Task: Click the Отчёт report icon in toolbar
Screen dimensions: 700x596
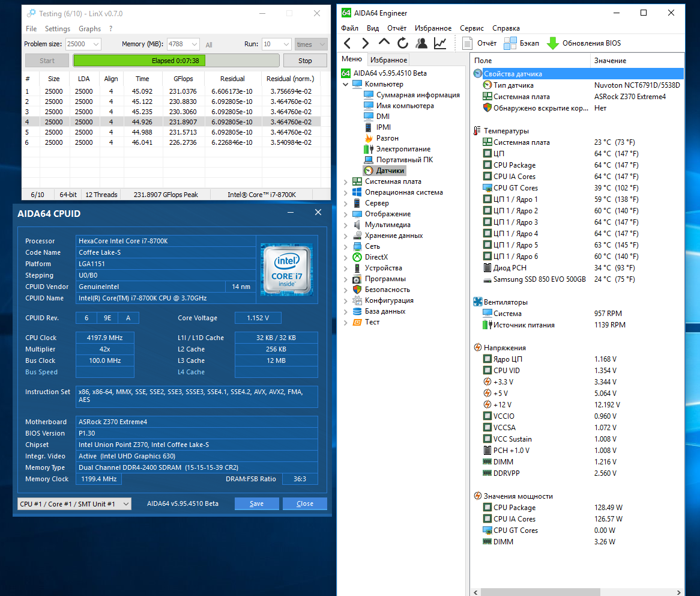Action: pyautogui.click(x=467, y=43)
